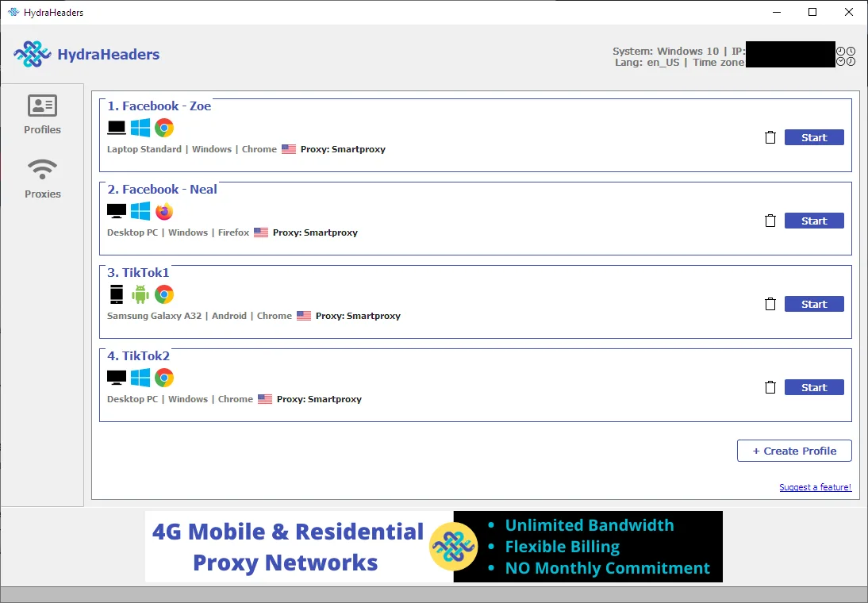Select the 1. Facebook - Zoe title
This screenshot has height=603, width=868.
(159, 106)
